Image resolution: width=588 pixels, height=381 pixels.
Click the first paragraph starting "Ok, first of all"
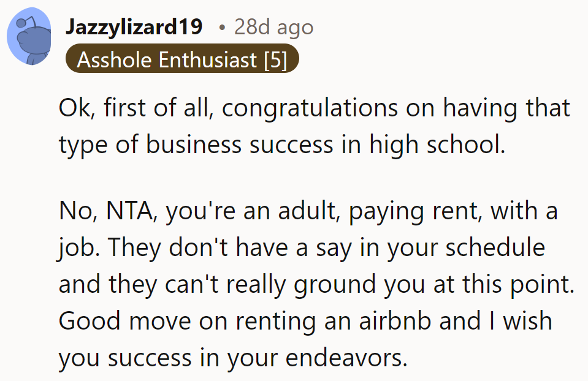click(x=314, y=127)
